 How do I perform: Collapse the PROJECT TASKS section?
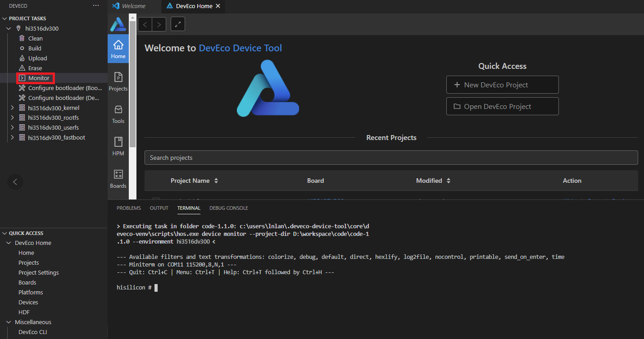click(x=5, y=18)
